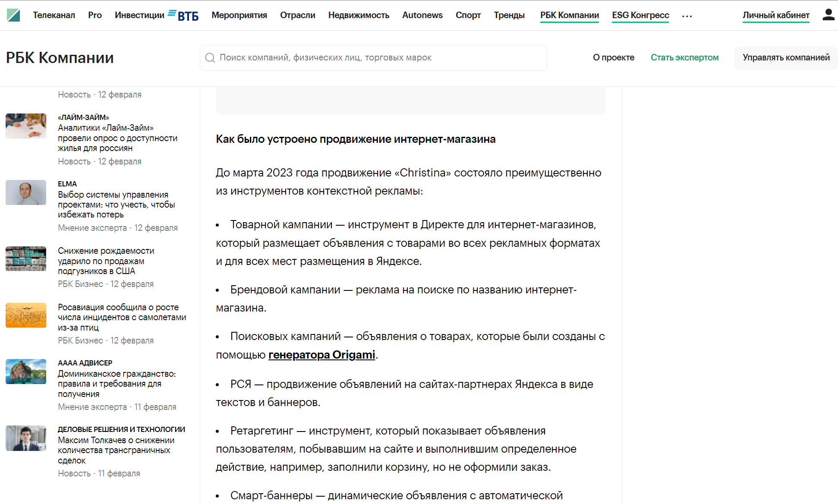Open the Телеканал menu item
Viewport: 838px width, 504px height.
[54, 15]
